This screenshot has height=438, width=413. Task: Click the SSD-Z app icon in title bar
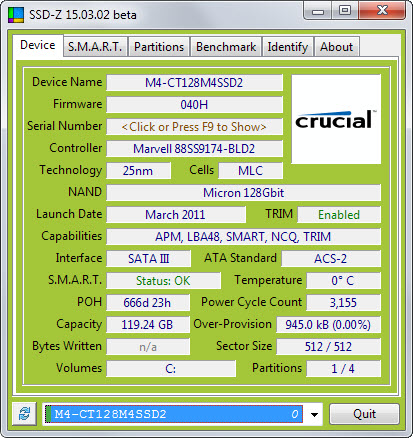16,15
